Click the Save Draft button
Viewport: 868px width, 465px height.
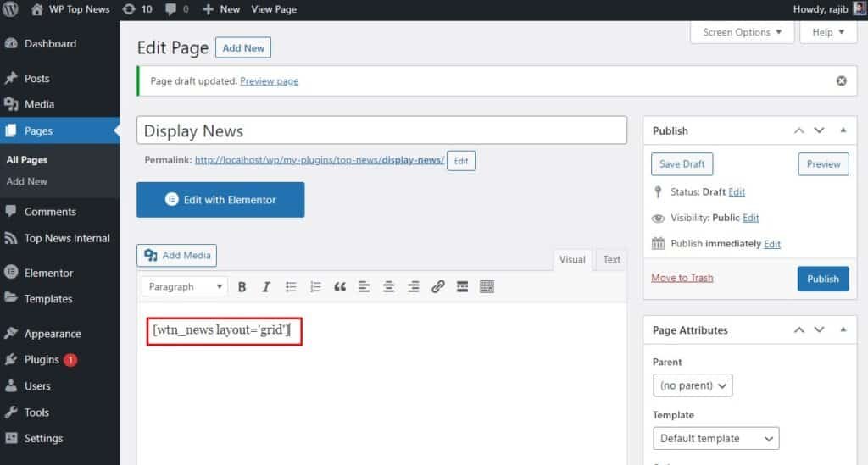tap(682, 164)
